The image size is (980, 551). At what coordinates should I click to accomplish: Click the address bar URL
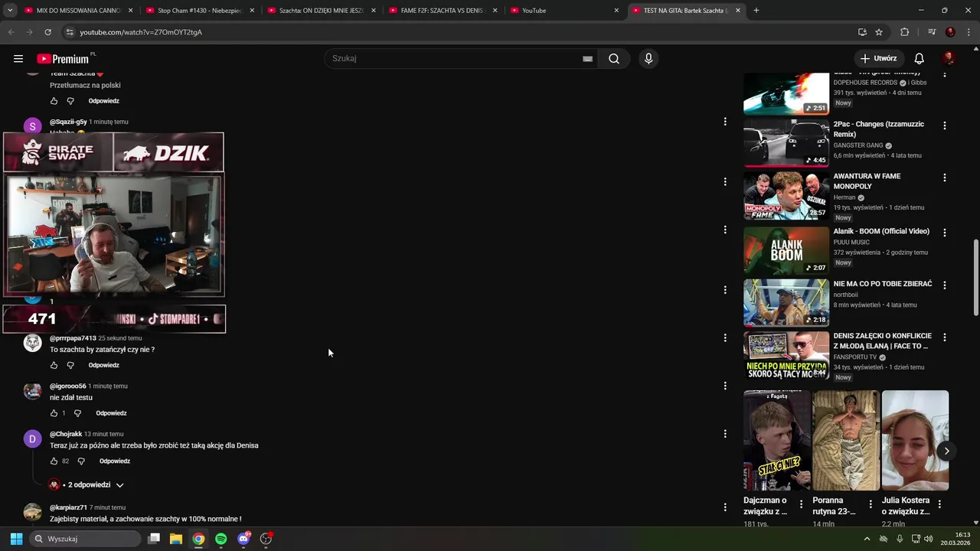(x=141, y=32)
